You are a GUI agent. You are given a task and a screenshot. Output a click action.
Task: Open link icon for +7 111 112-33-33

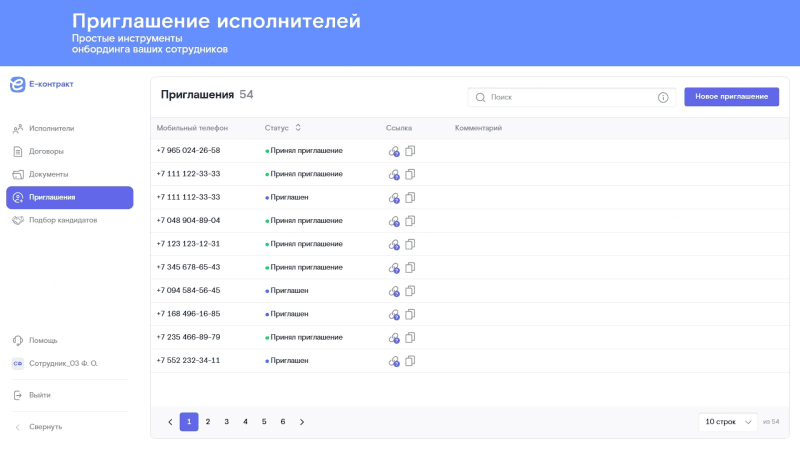coord(394,198)
